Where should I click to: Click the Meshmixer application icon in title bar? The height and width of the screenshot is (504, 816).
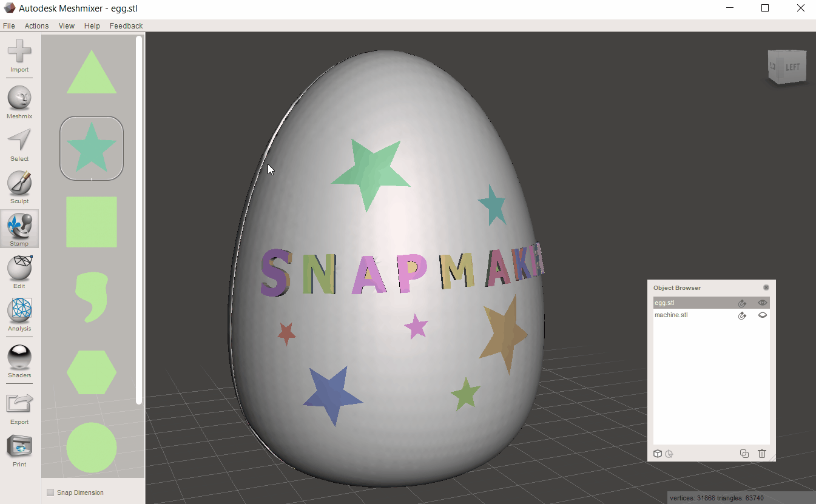point(9,8)
